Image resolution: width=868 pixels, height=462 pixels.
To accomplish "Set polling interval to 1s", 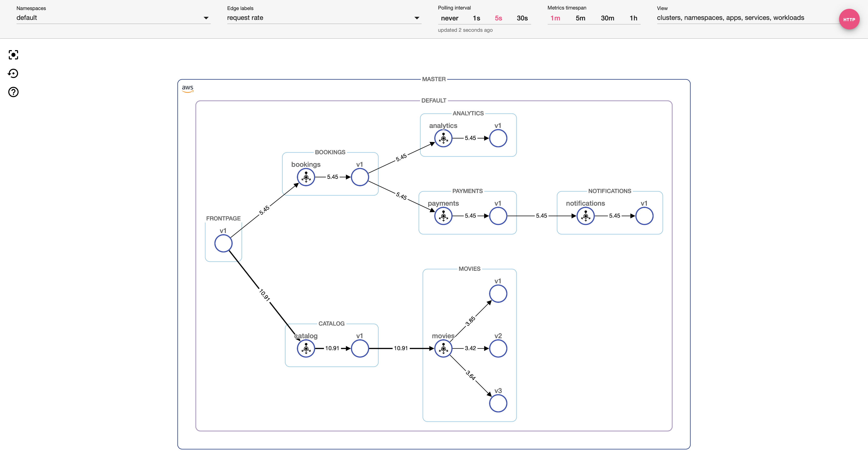I will (x=476, y=18).
